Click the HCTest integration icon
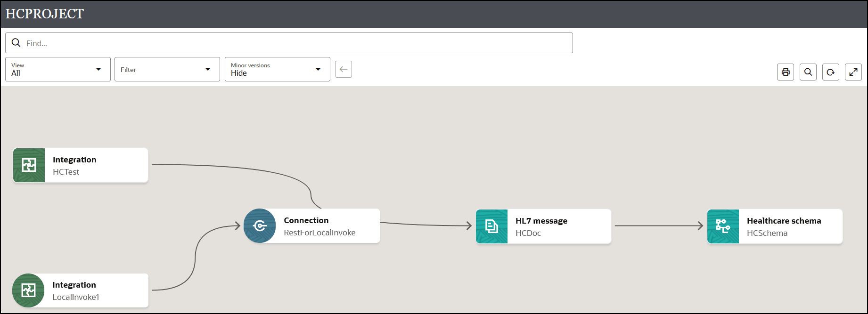Screen dimensions: 868x314 coord(29,165)
